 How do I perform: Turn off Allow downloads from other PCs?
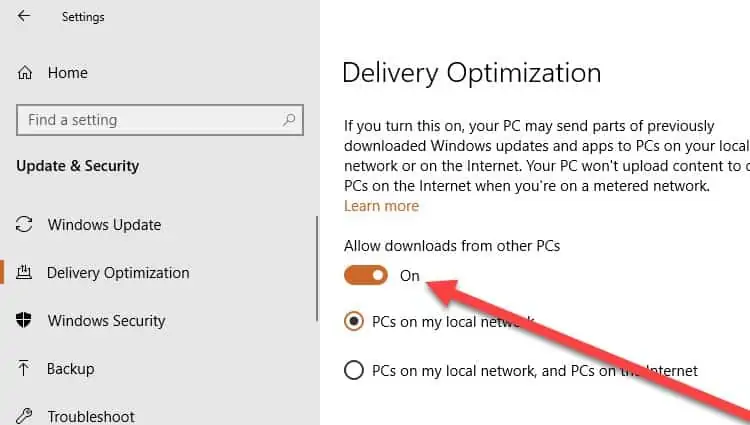pyautogui.click(x=365, y=275)
